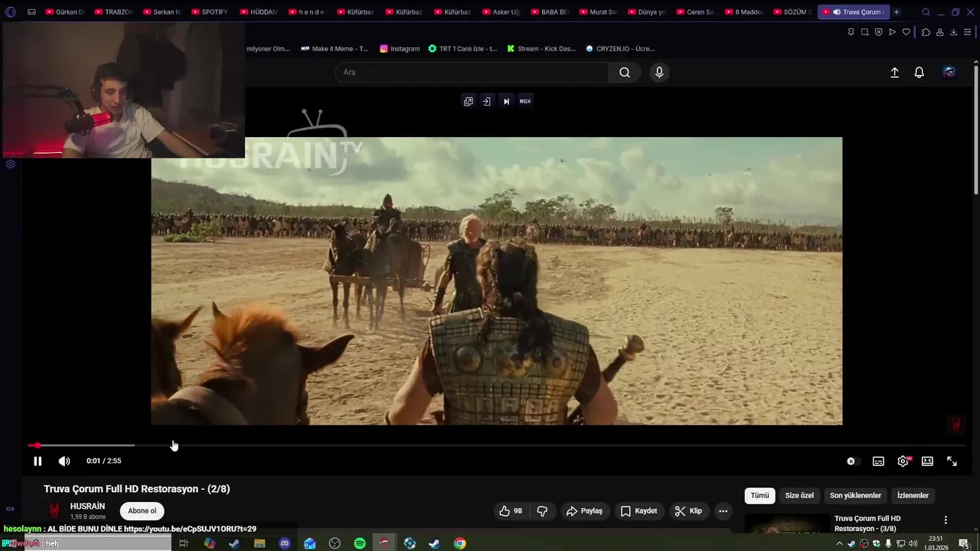This screenshot has height=551, width=980.
Task: Open the CRYZEN.IO bookmark
Action: [620, 48]
